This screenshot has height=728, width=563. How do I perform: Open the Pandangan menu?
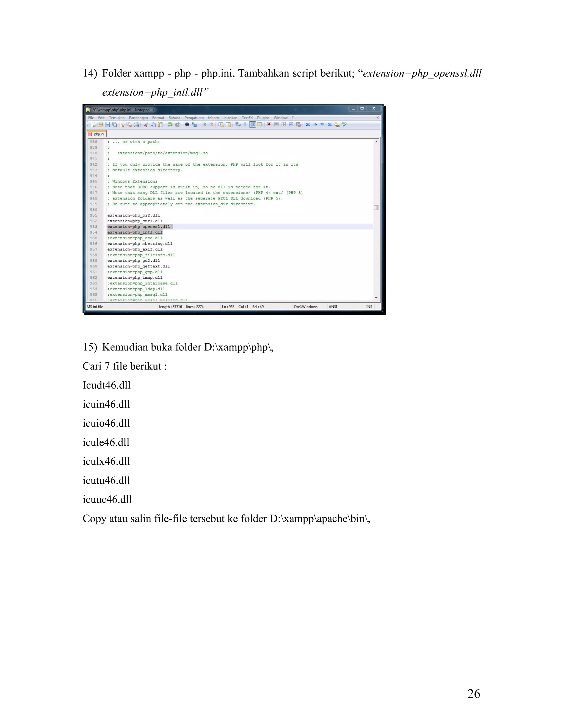tap(138, 118)
